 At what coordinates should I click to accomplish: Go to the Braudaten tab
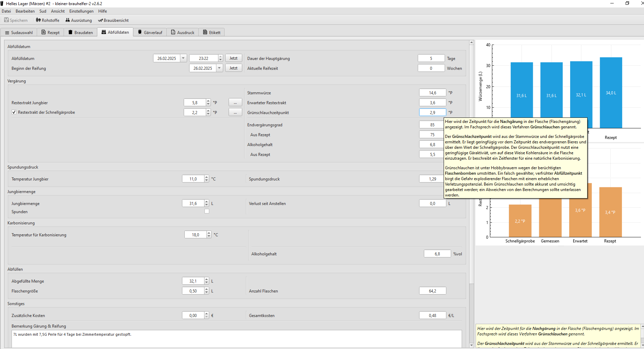[81, 32]
